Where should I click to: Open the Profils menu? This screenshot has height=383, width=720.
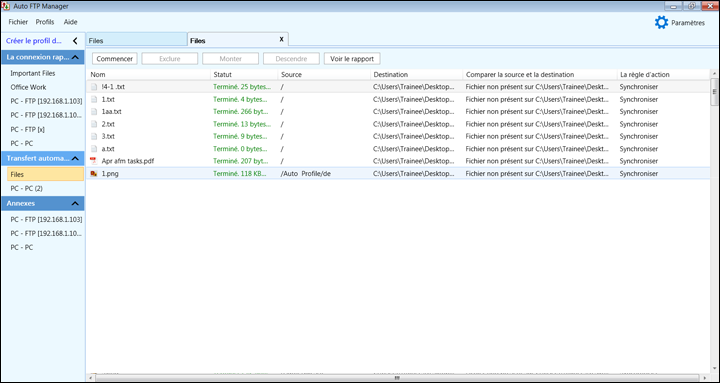(45, 22)
